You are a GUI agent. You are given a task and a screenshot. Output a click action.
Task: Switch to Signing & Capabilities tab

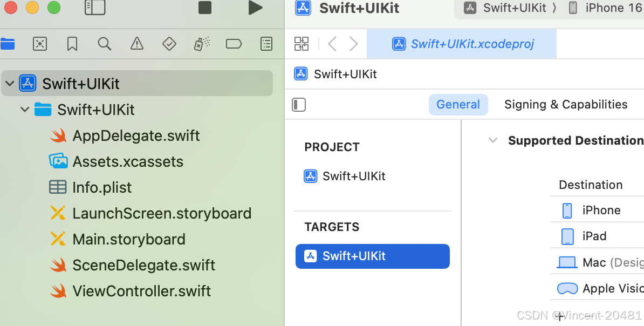coord(565,104)
